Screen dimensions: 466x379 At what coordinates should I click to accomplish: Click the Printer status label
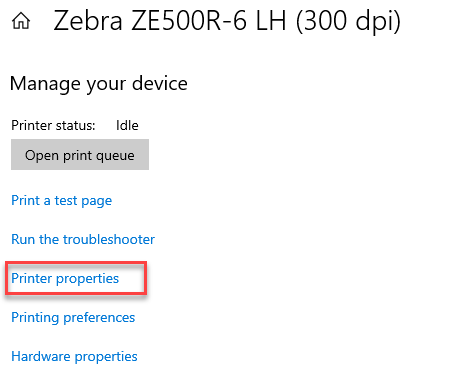click(x=53, y=125)
